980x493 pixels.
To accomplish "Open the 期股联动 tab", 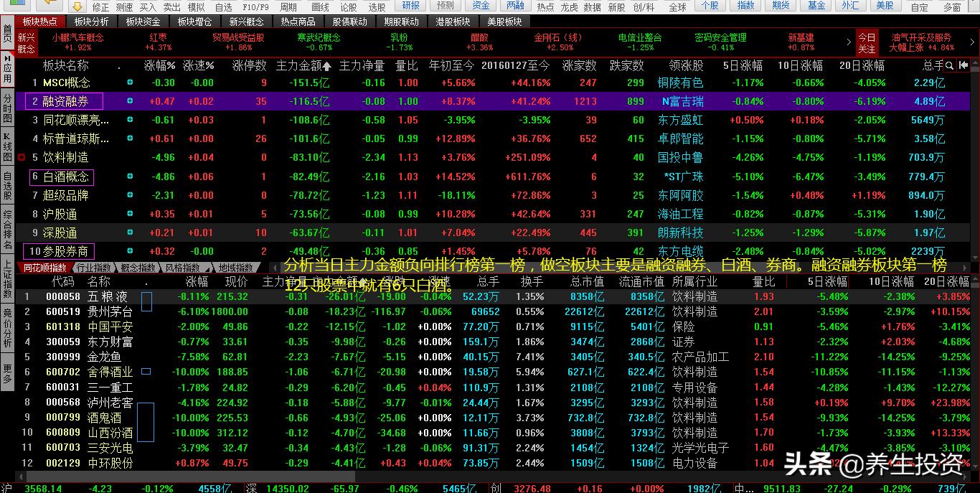I will tap(401, 22).
